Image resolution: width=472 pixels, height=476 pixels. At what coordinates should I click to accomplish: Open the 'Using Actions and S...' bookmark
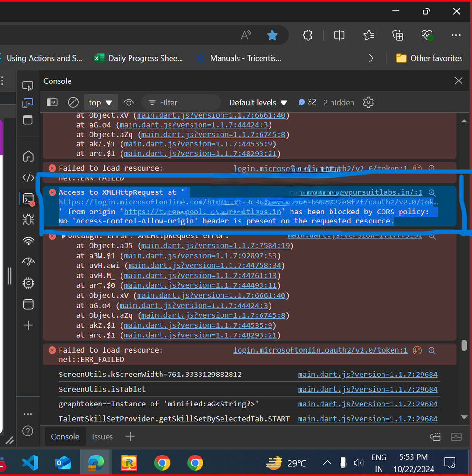pos(41,58)
